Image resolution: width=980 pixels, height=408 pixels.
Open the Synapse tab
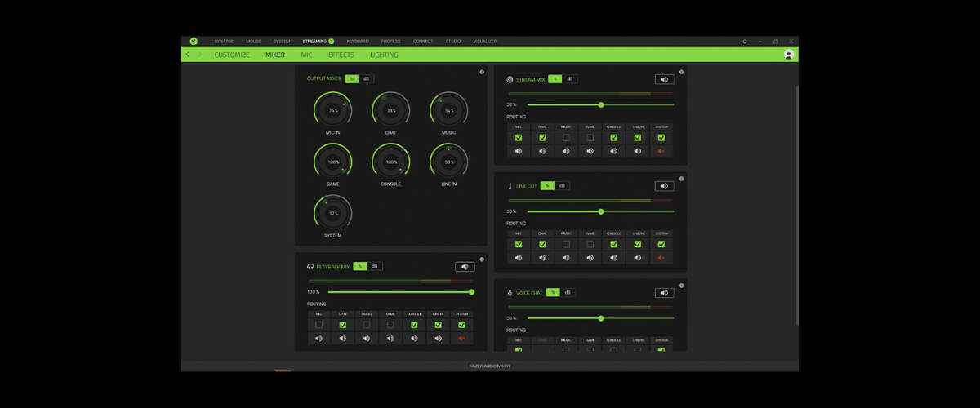pos(224,41)
